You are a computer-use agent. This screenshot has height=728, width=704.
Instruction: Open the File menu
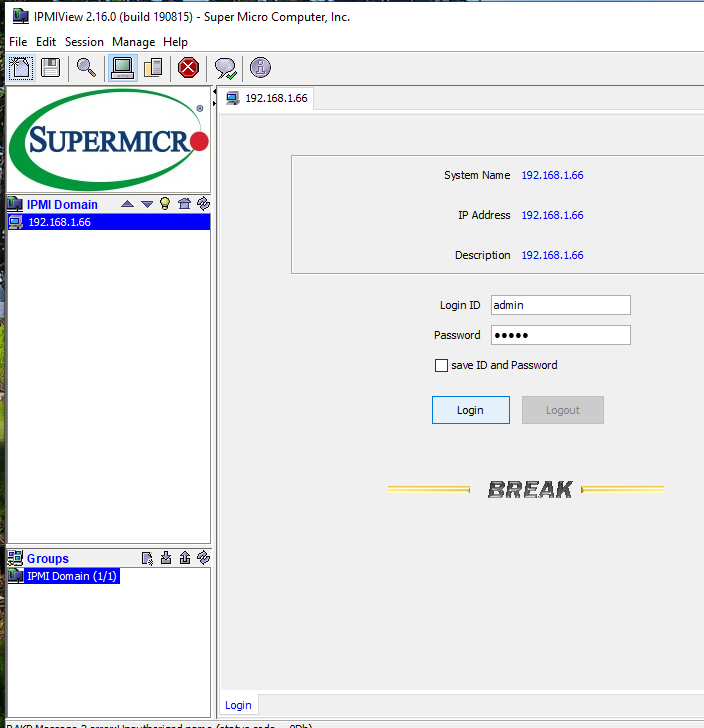(x=18, y=42)
